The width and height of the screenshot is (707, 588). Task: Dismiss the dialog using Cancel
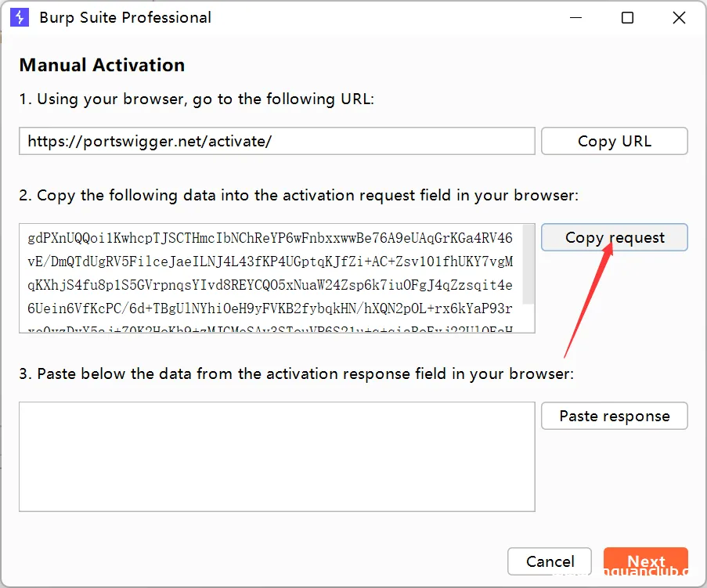[x=549, y=561]
